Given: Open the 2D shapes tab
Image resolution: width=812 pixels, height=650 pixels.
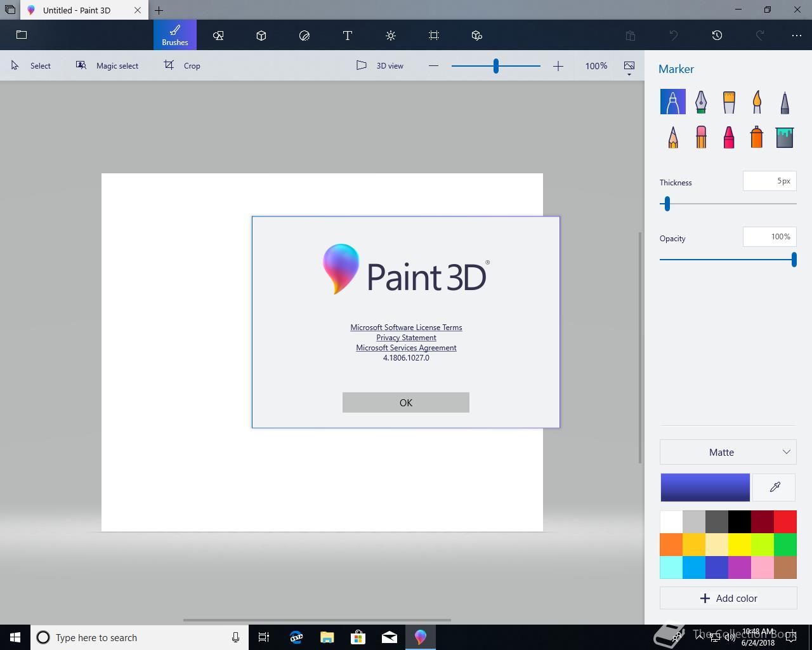Looking at the screenshot, I should point(218,36).
